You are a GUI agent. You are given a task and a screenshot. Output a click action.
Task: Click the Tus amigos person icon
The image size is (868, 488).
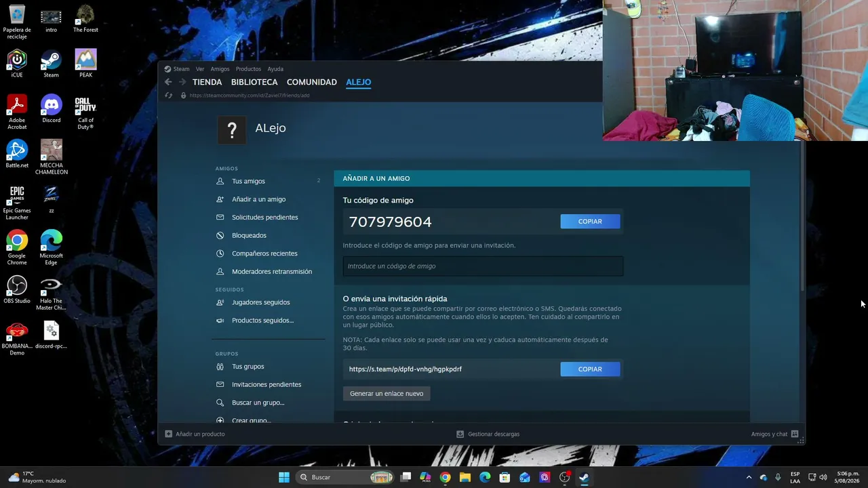click(220, 181)
